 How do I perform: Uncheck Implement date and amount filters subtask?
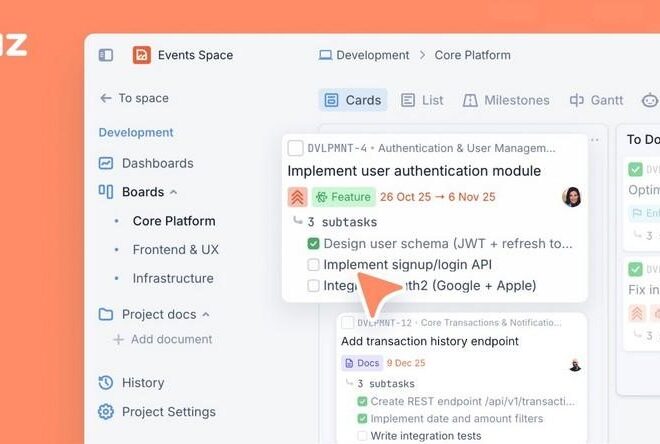[x=362, y=418]
